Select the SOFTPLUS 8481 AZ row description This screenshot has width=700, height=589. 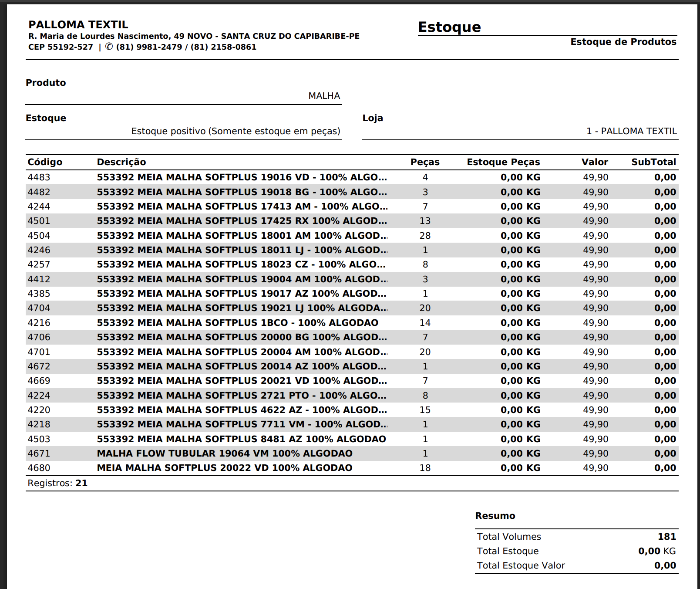click(241, 439)
